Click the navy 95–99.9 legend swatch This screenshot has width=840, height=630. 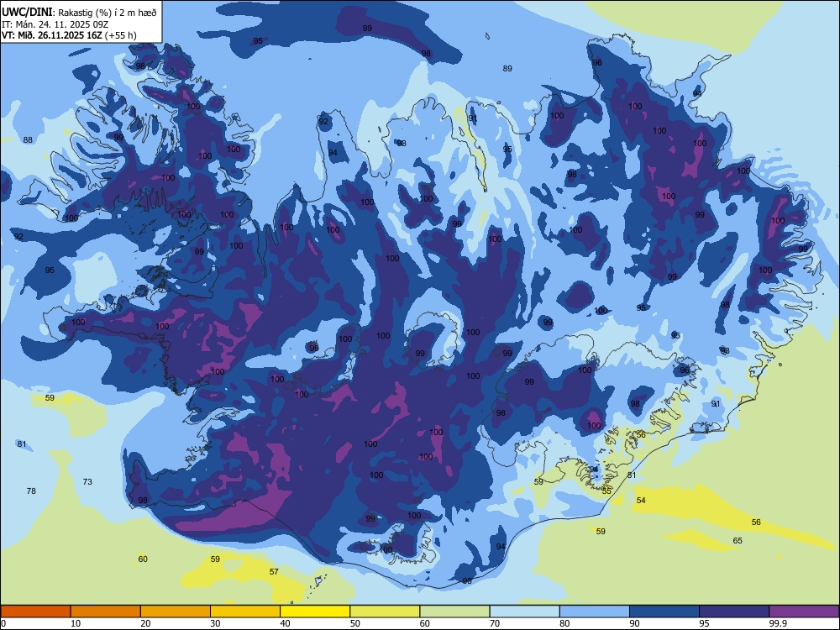[x=734, y=612]
